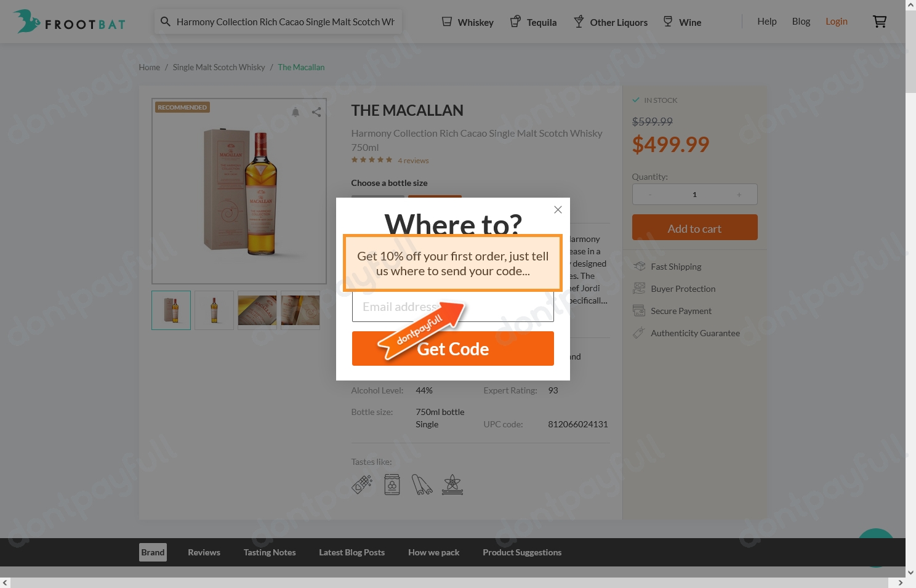Close the Where to? popup
Viewport: 916px width, 588px height.
tap(558, 209)
